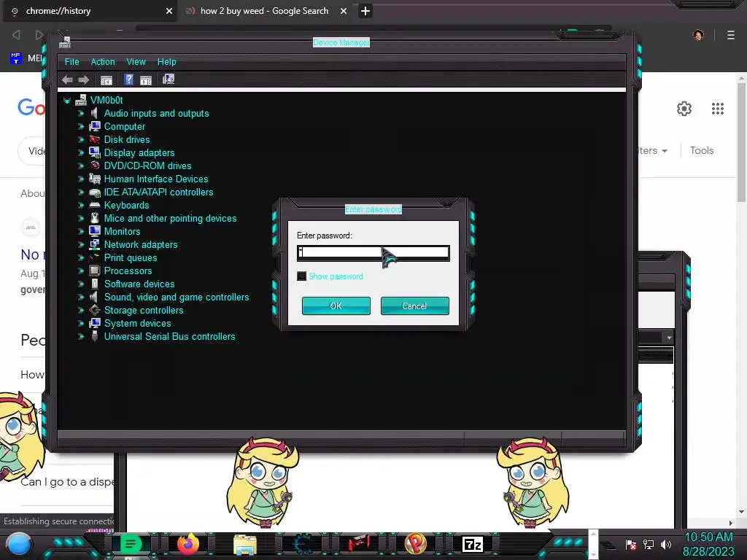Expand the Display adapters category
Image resolution: width=747 pixels, height=560 pixels.
coord(80,153)
